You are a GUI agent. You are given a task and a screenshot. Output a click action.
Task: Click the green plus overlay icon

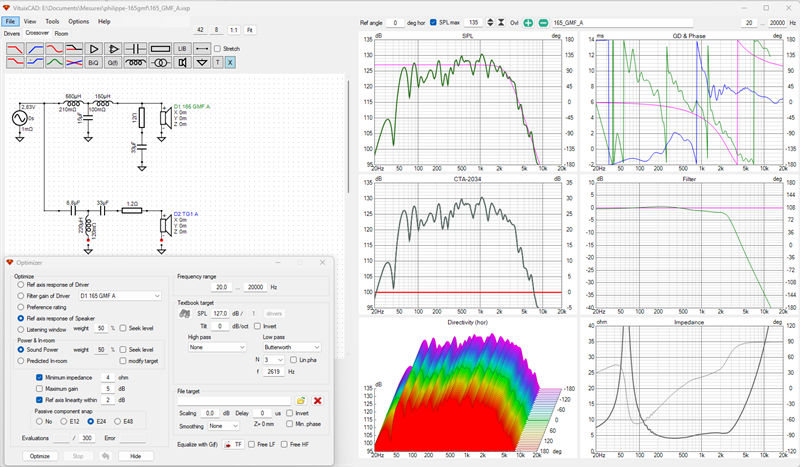coord(528,23)
